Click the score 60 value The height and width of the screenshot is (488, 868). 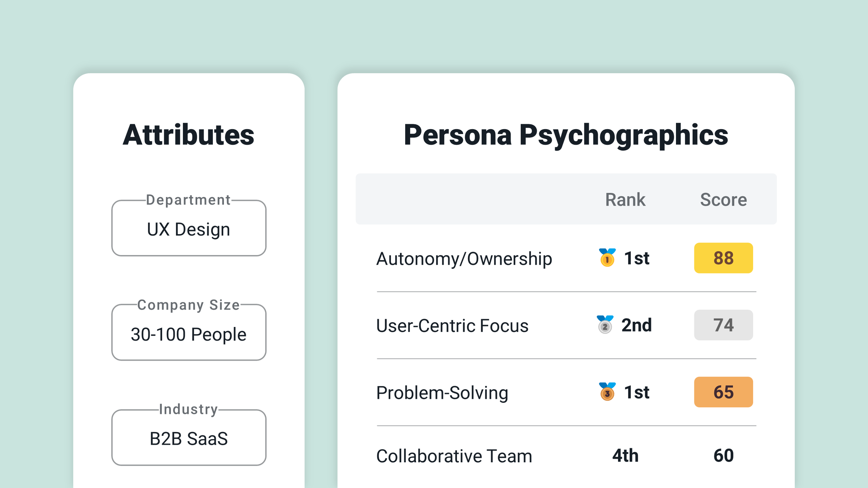coord(724,455)
